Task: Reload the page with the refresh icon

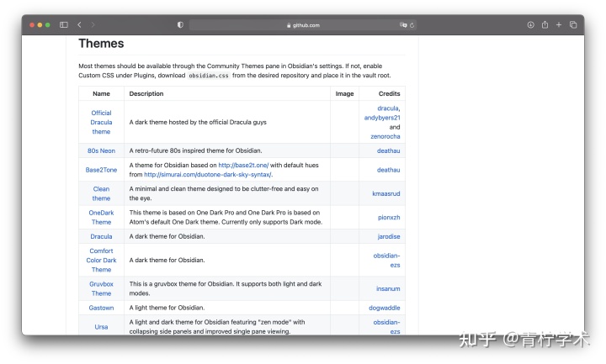Action: click(412, 25)
